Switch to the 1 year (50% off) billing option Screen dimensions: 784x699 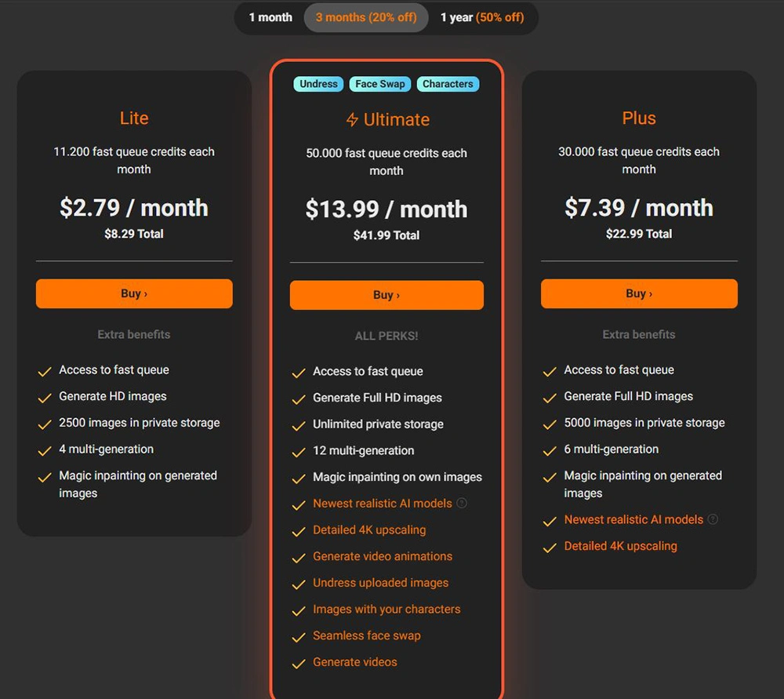(x=483, y=16)
